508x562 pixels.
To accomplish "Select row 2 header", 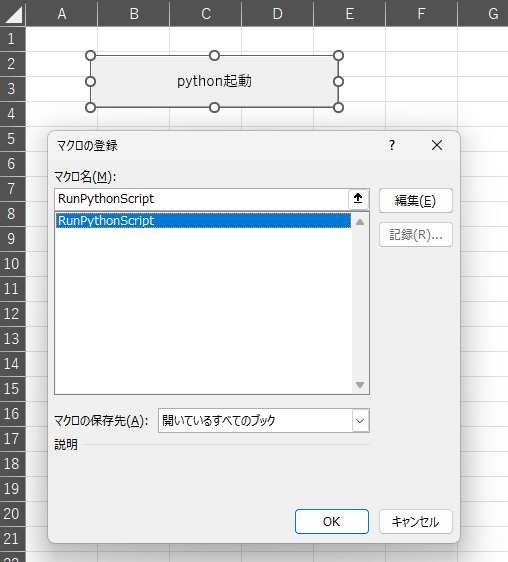I will click(13, 64).
